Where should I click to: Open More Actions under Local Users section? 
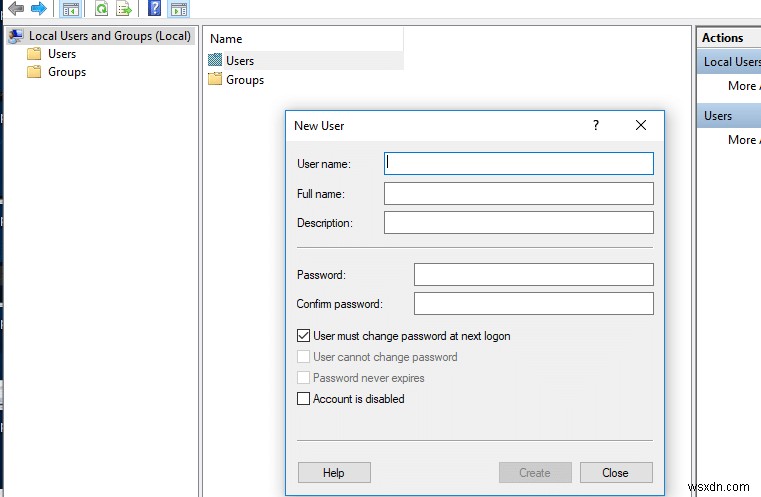[744, 86]
